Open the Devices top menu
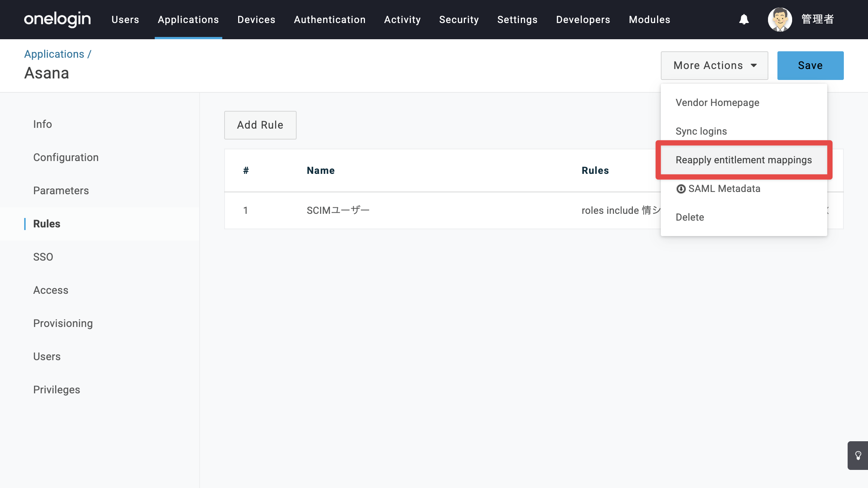 tap(256, 20)
